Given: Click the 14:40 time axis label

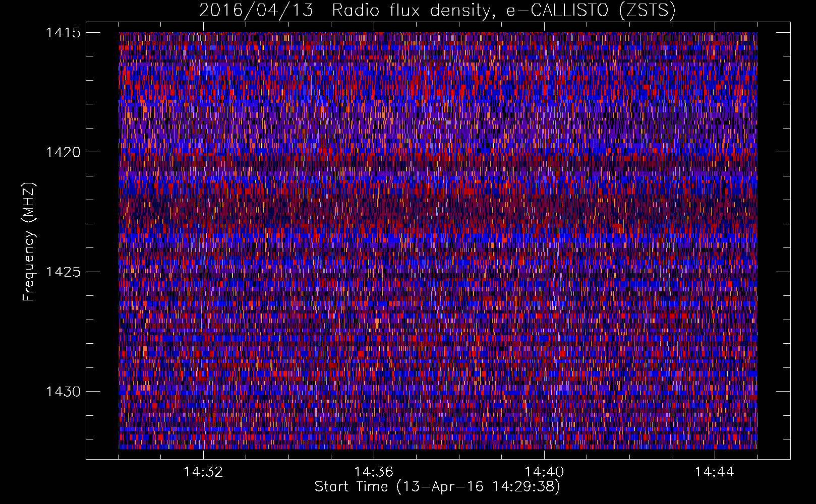Looking at the screenshot, I should tap(544, 472).
